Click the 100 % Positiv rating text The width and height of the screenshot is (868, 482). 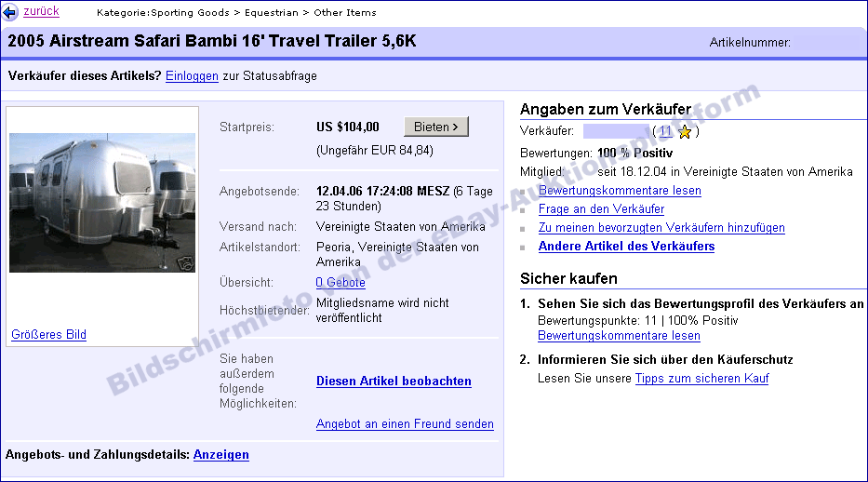(634, 153)
